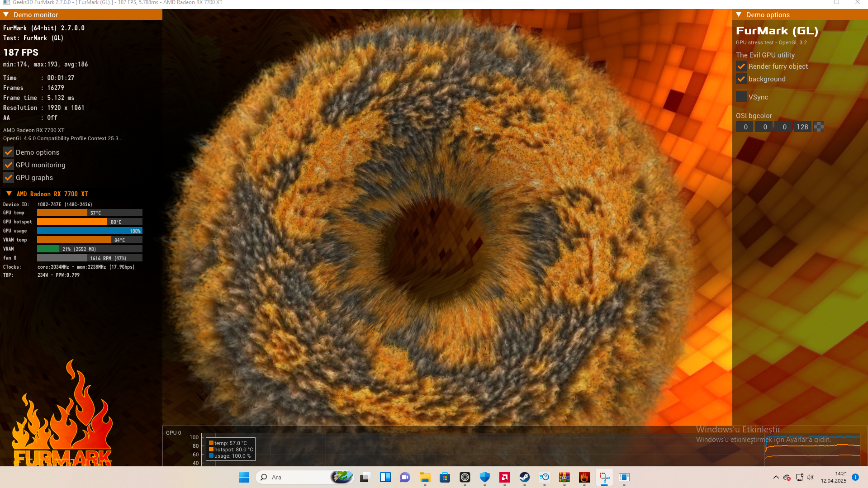This screenshot has height=488, width=868.
Task: Click the 187 FPS counter
Action: (x=21, y=52)
